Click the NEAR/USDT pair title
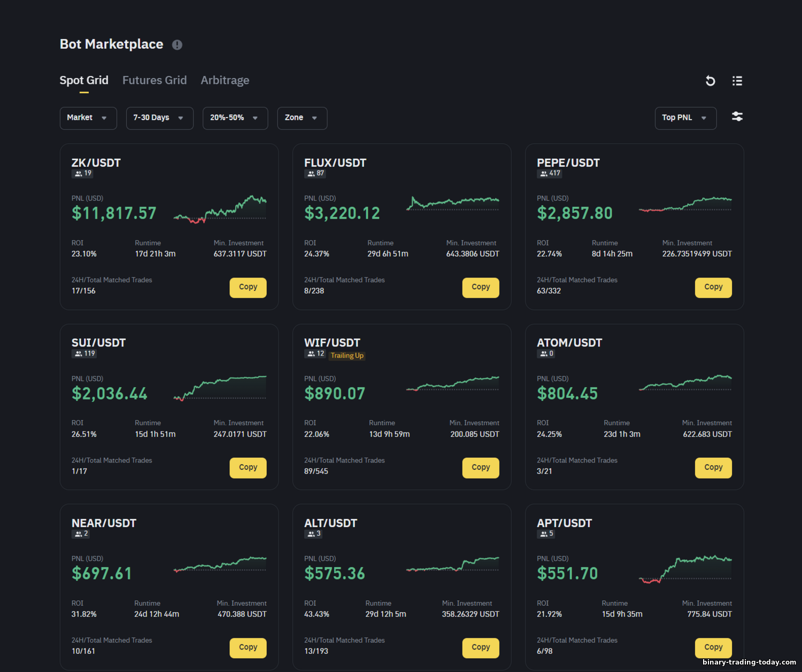 104,523
